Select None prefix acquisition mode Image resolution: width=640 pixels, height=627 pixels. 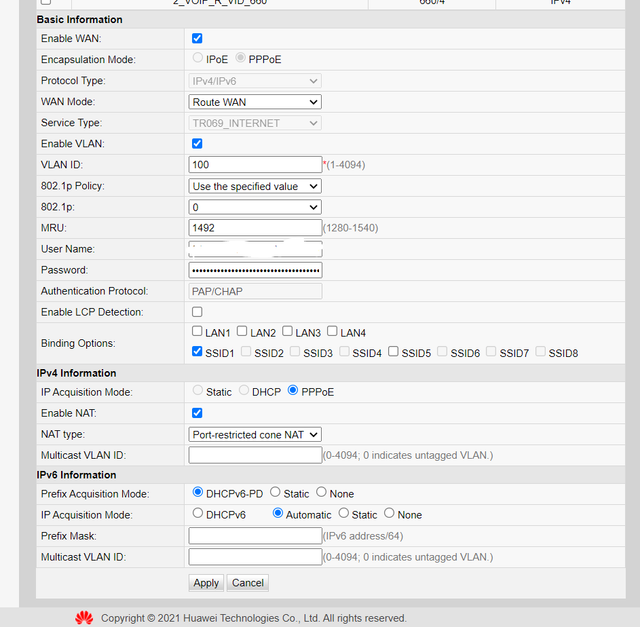tap(322, 492)
